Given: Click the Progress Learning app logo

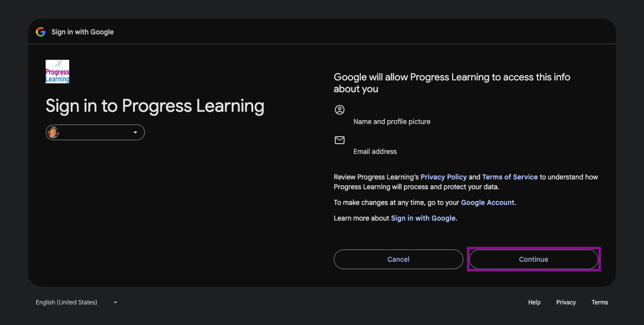Looking at the screenshot, I should click(57, 72).
